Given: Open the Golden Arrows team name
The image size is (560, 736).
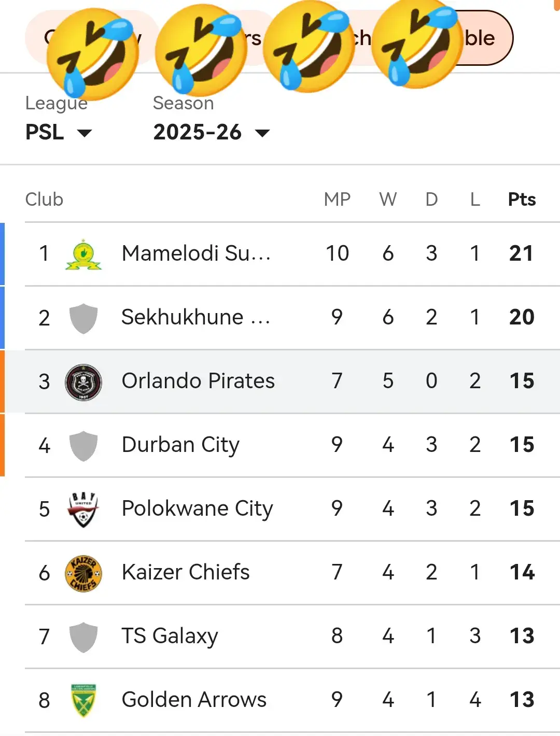Looking at the screenshot, I should pyautogui.click(x=194, y=700).
